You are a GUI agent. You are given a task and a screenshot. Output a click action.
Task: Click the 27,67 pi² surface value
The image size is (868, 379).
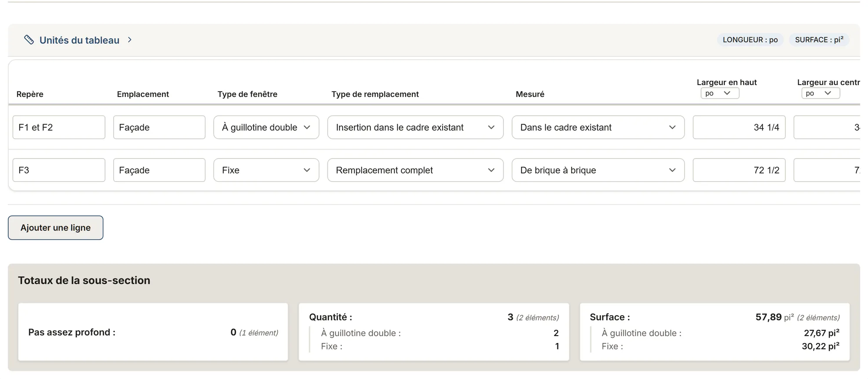tap(822, 333)
